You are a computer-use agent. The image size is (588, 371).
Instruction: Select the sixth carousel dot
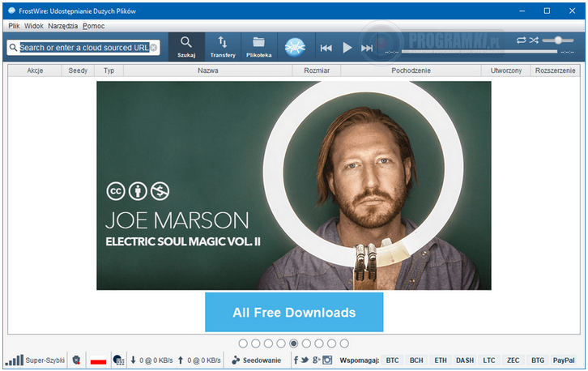click(x=306, y=343)
